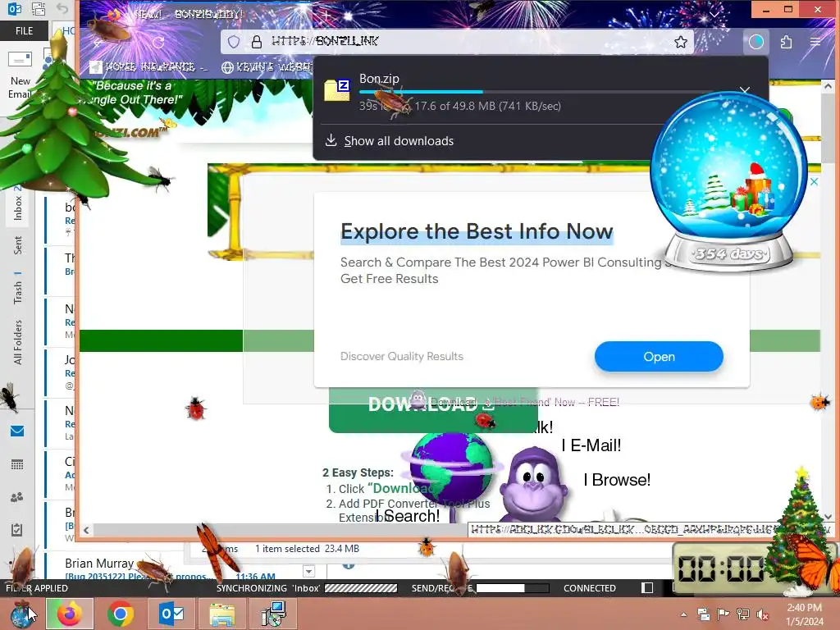The image size is (840, 630).
Task: Click Discover Quality Results text in ad
Action: coord(402,356)
